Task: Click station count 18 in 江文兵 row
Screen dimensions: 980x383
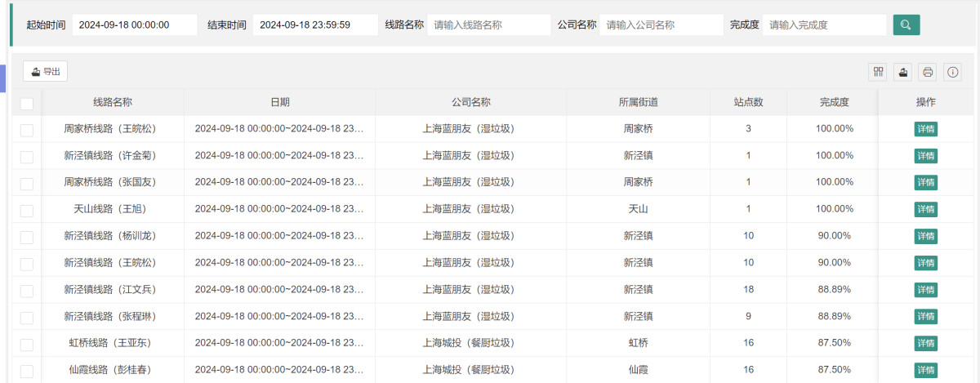Action: pos(748,290)
